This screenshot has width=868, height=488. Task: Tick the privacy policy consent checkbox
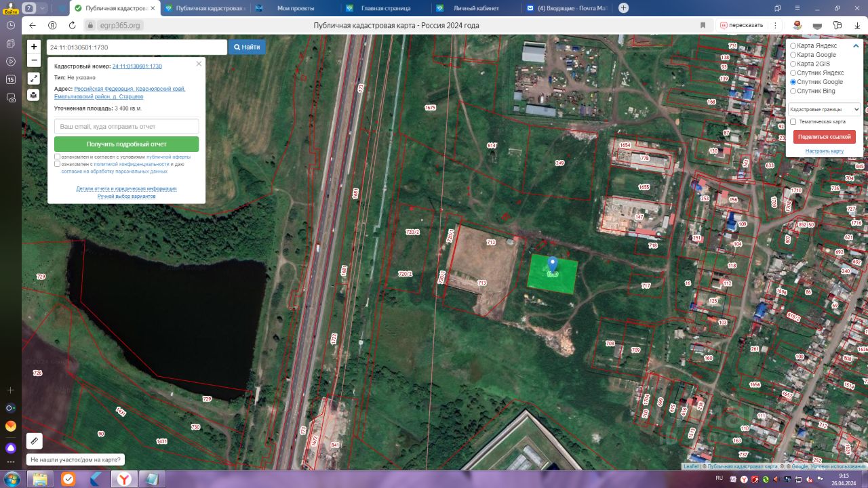coord(57,164)
